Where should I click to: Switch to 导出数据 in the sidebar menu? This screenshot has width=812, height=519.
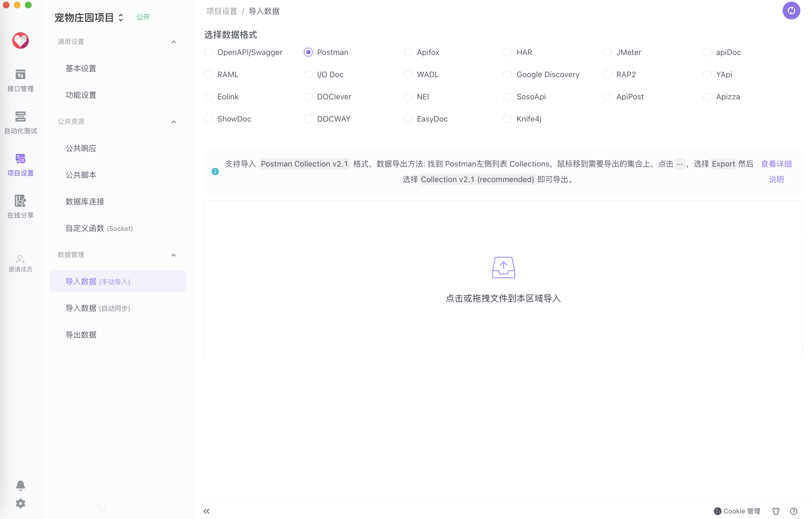81,335
